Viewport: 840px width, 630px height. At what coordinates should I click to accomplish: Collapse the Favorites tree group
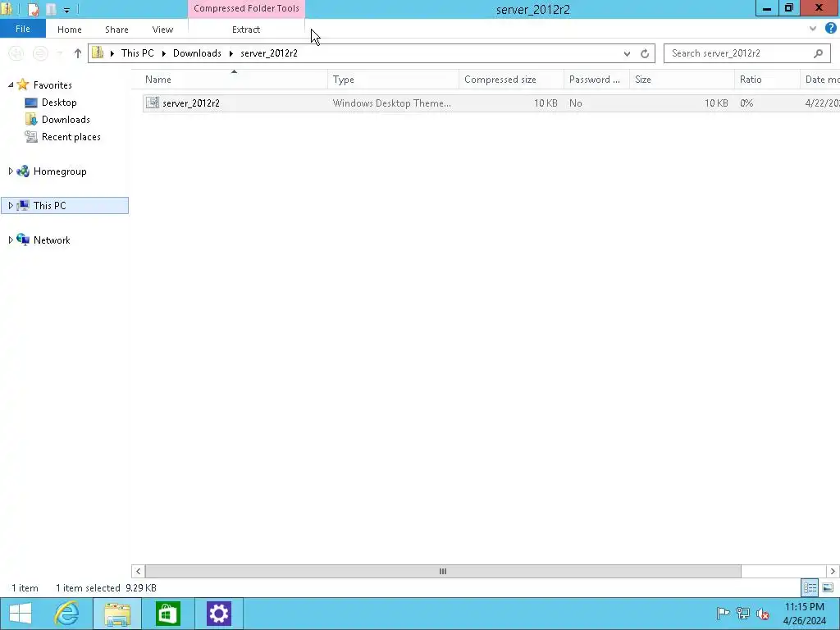point(10,84)
